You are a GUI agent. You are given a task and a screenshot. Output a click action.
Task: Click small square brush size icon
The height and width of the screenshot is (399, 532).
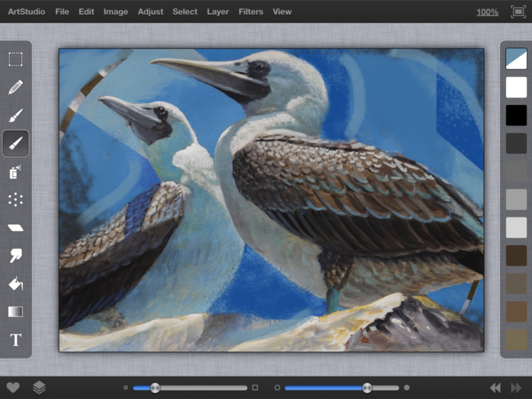point(126,388)
